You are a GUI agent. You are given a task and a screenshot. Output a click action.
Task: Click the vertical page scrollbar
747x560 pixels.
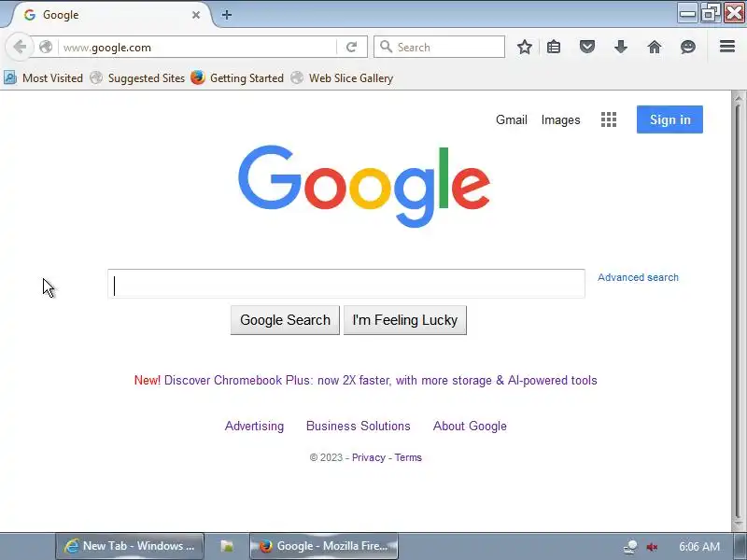pyautogui.click(x=738, y=310)
